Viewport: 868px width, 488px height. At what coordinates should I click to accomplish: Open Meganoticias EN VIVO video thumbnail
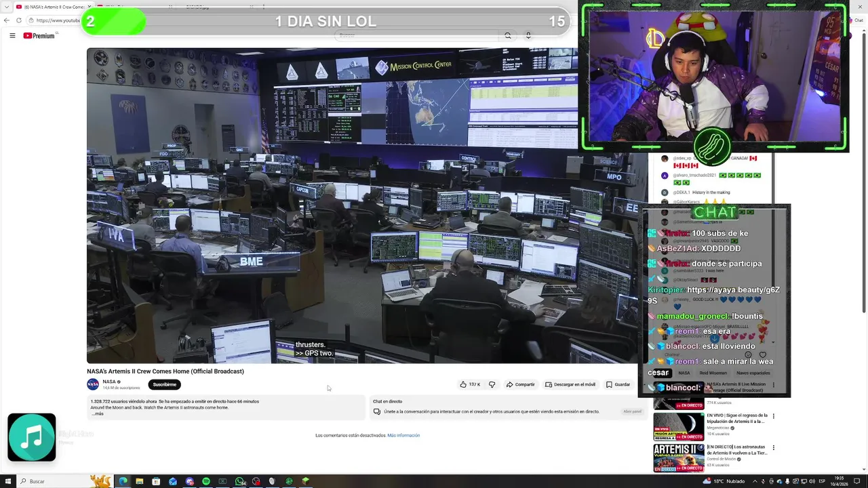pos(678,426)
